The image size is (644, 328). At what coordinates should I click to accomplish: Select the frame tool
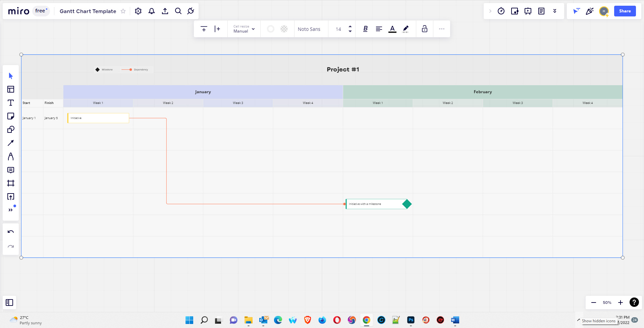[11, 183]
